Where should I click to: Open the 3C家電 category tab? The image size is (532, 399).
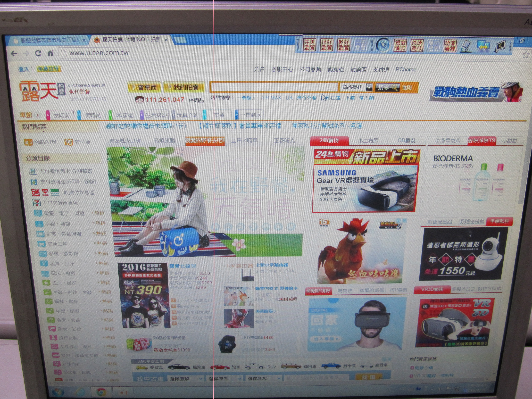coord(123,115)
